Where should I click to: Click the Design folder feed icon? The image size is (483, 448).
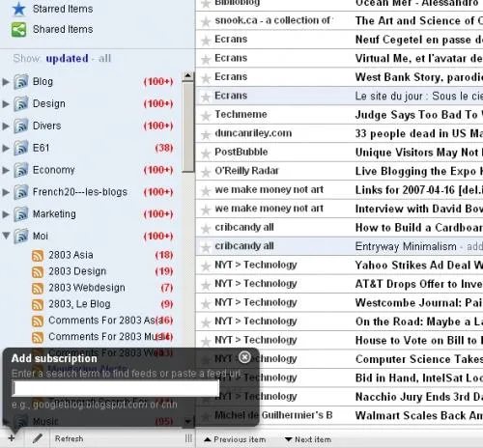click(x=21, y=104)
